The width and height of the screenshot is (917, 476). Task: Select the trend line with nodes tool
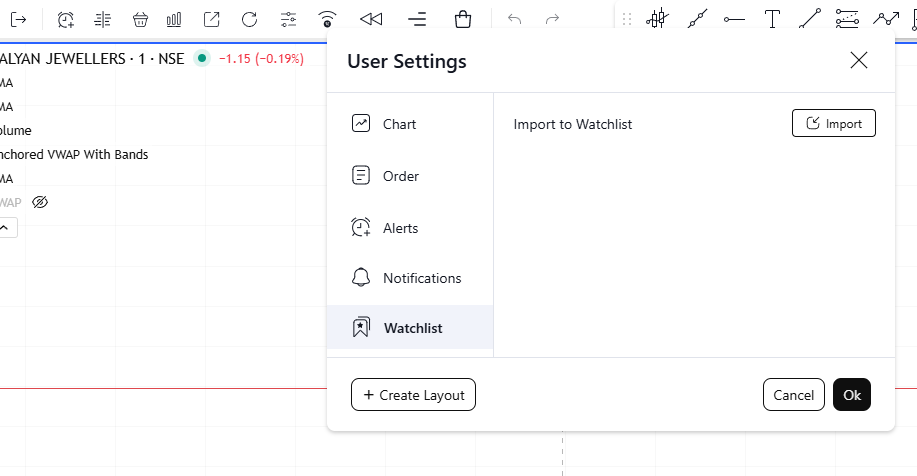pyautogui.click(x=698, y=19)
